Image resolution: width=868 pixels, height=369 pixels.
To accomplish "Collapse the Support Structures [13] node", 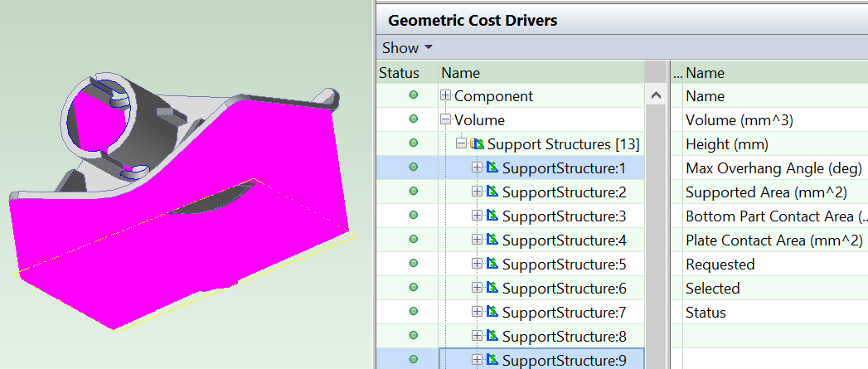I will [x=461, y=144].
